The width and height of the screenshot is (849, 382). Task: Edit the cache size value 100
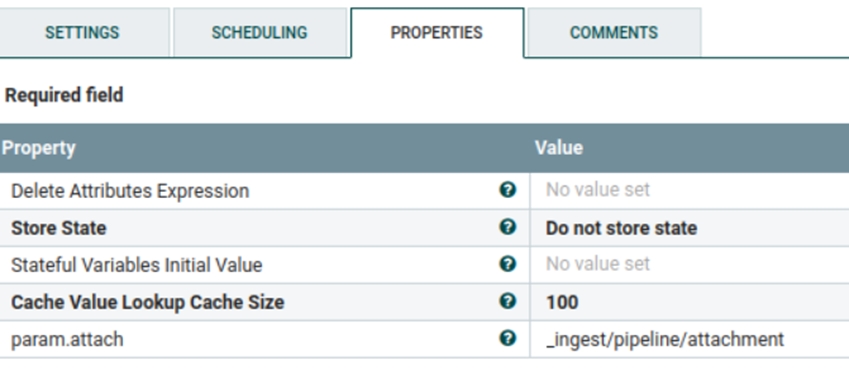click(689, 302)
